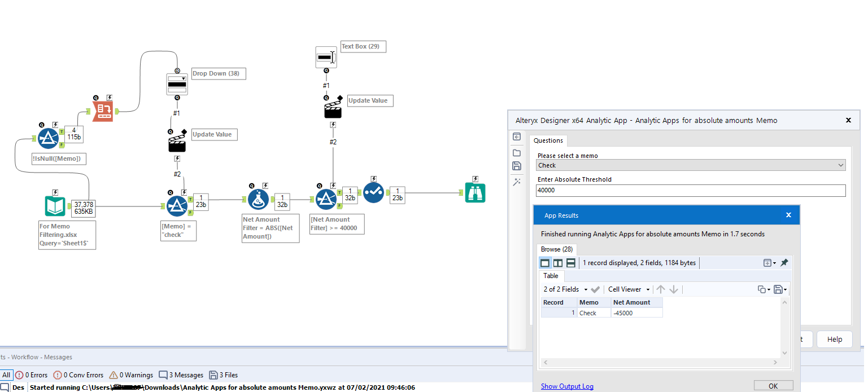The width and height of the screenshot is (868, 392).
Task: Click the Input Data book icon for Sheet1
Action: click(54, 206)
